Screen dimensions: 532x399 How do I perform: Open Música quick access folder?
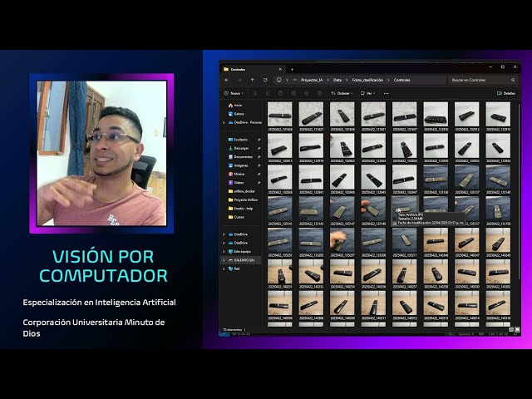(236, 174)
